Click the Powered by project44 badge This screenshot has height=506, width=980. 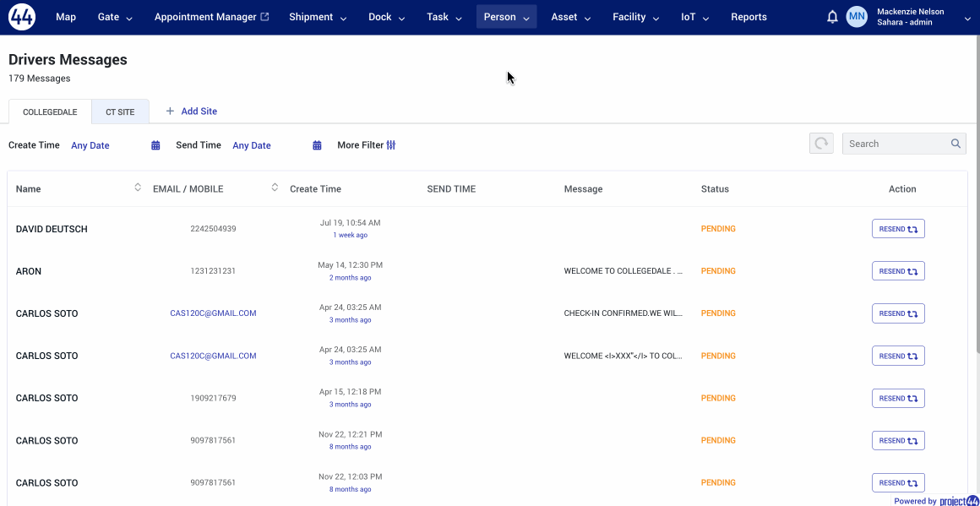coord(935,500)
